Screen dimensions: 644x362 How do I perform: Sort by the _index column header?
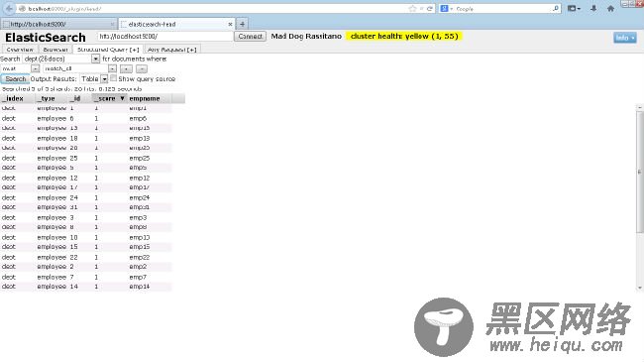point(18,99)
